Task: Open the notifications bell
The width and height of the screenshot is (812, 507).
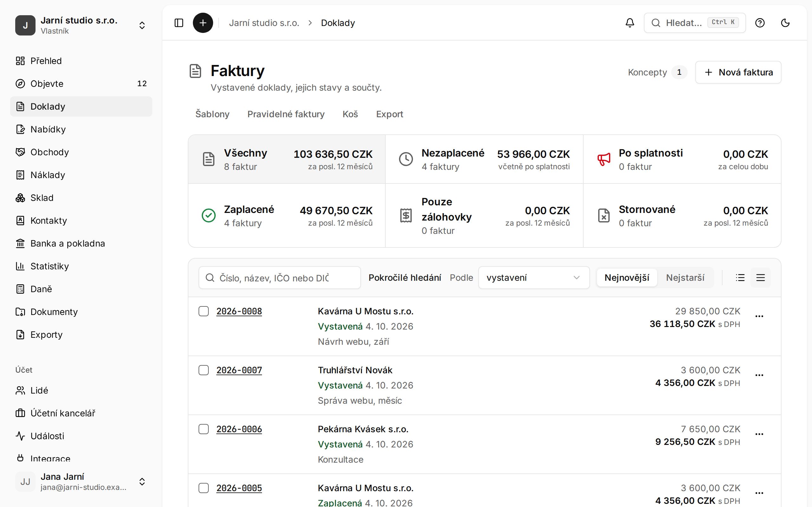Action: [630, 23]
